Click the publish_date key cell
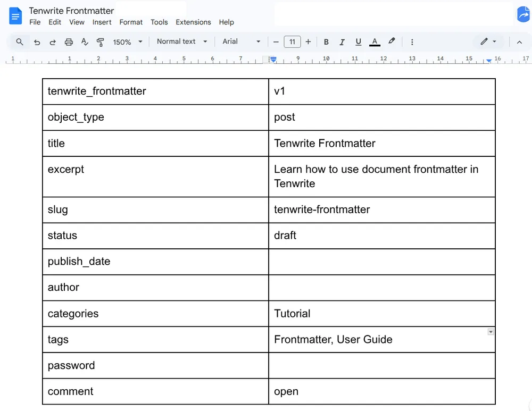The image size is (532, 411). point(155,262)
